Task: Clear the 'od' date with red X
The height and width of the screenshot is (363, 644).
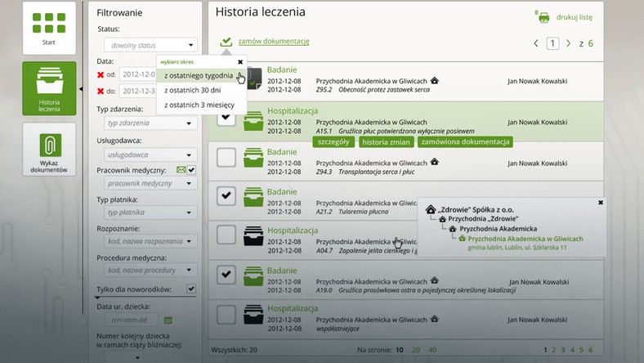Action: pyautogui.click(x=101, y=75)
